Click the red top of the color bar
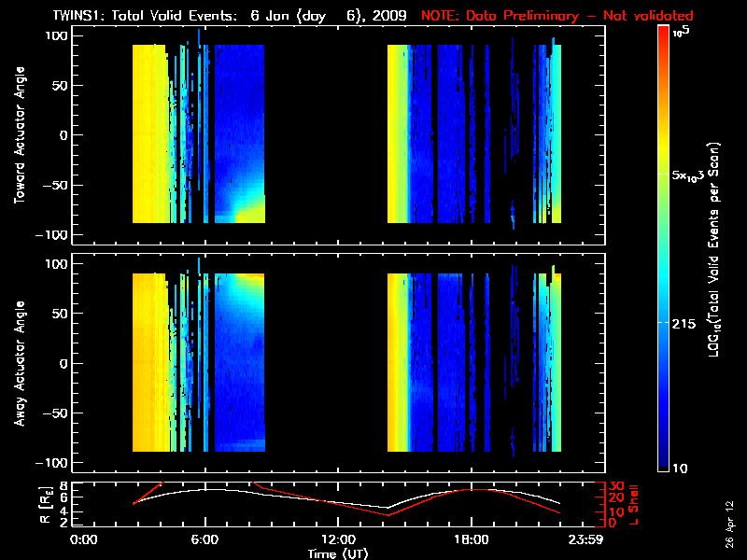Viewport: 747px width, 560px height. coord(663,34)
